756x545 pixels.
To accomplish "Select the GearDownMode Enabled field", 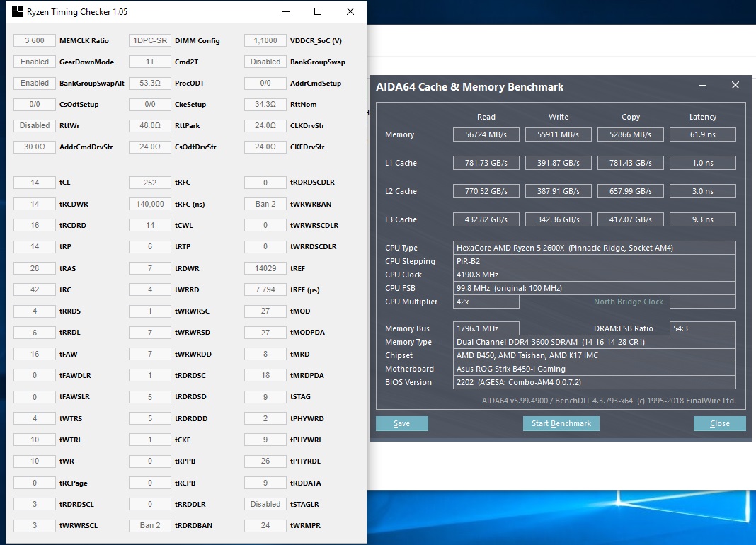I will [x=35, y=62].
